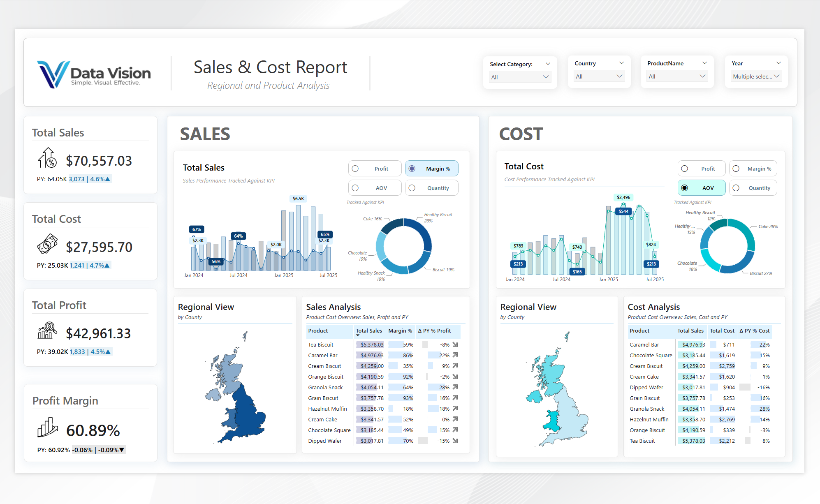Click the Profit Margin bar chart icon
The height and width of the screenshot is (504, 820).
coord(47,427)
